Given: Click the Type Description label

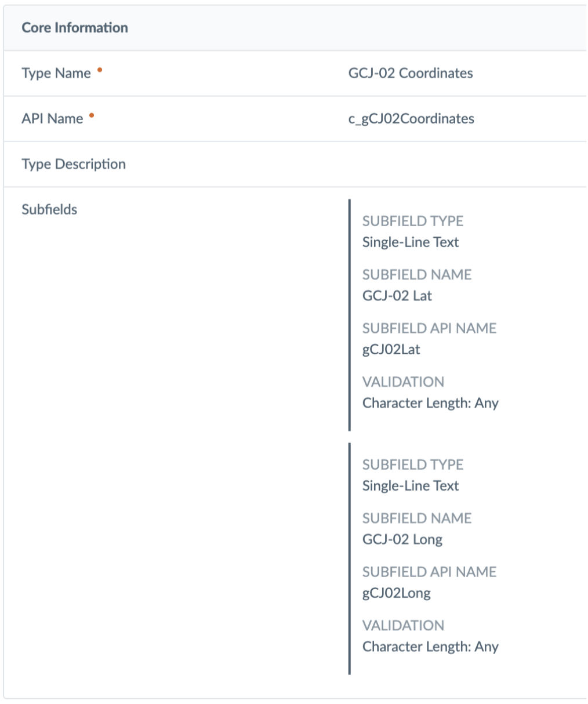Looking at the screenshot, I should [x=74, y=164].
